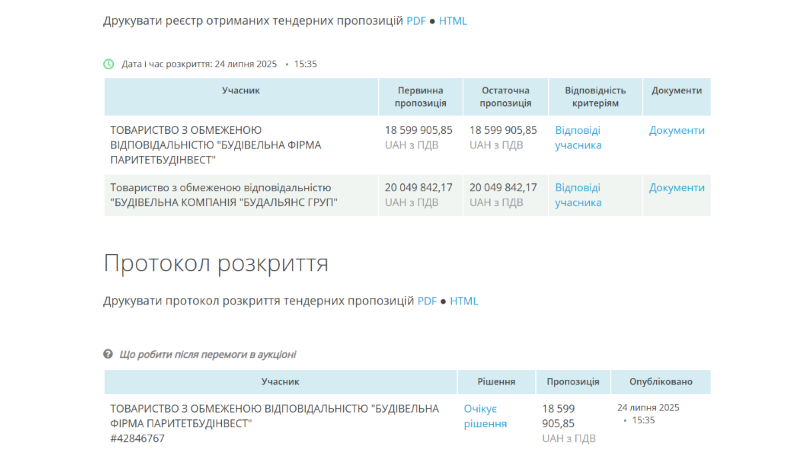Open disclosure protocol in HTML

pyautogui.click(x=464, y=301)
